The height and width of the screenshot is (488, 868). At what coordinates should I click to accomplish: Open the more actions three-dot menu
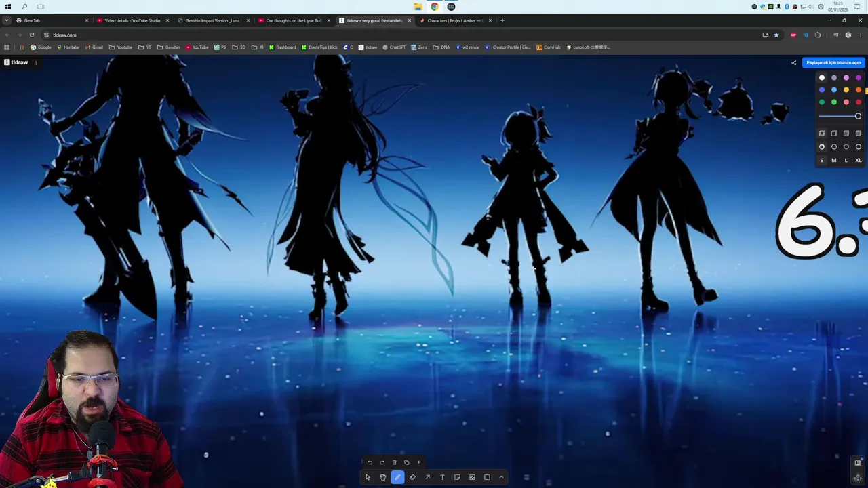(x=418, y=462)
